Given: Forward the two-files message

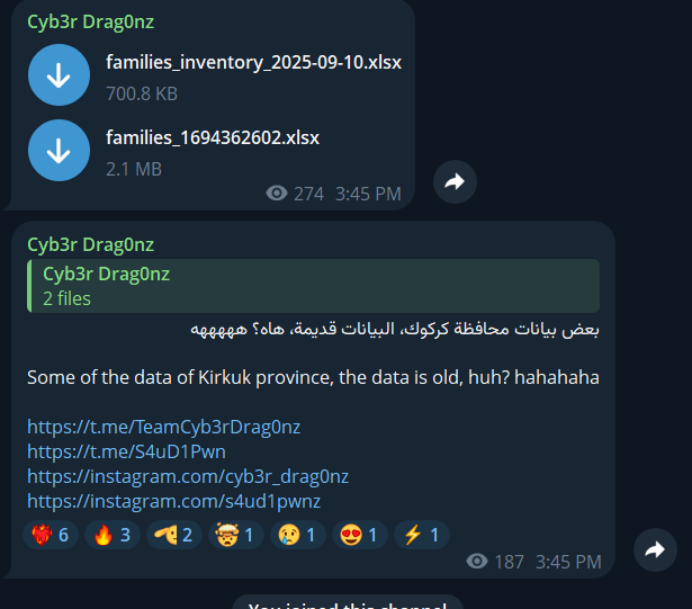Looking at the screenshot, I should tap(455, 181).
